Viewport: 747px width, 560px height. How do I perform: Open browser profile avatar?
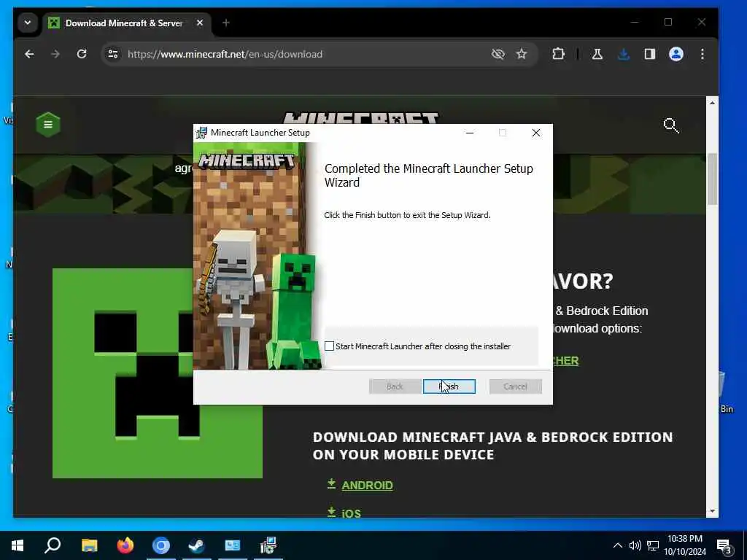(x=676, y=54)
